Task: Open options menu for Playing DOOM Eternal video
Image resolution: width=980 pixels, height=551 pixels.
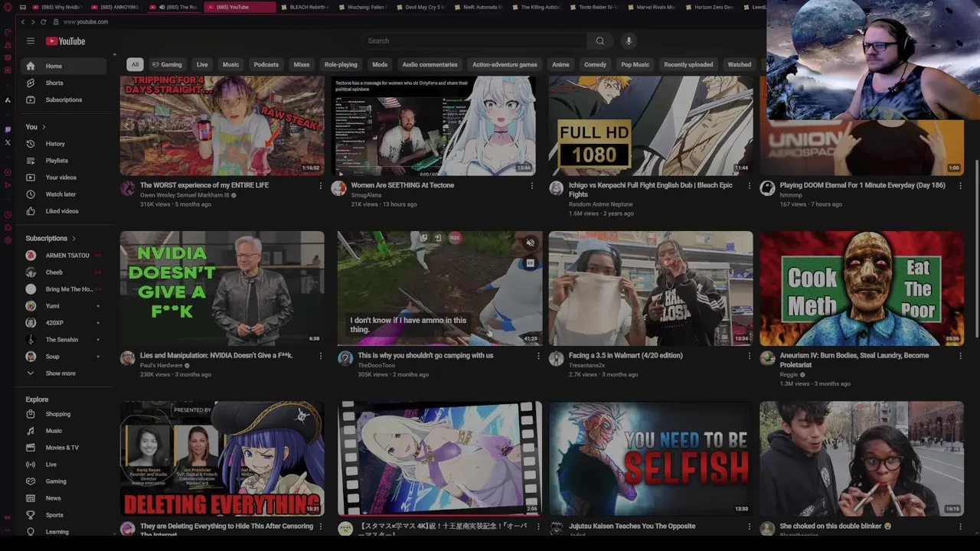Action: pos(960,186)
